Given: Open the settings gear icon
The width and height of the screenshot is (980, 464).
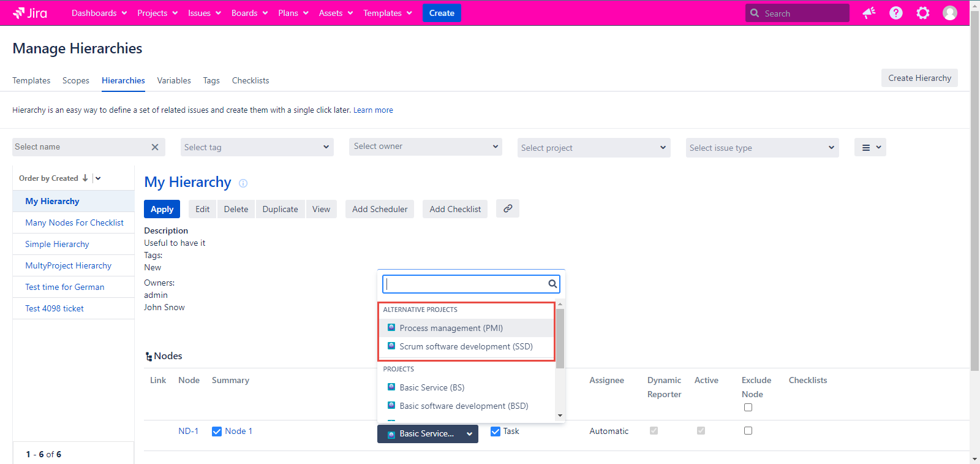Looking at the screenshot, I should 922,13.
